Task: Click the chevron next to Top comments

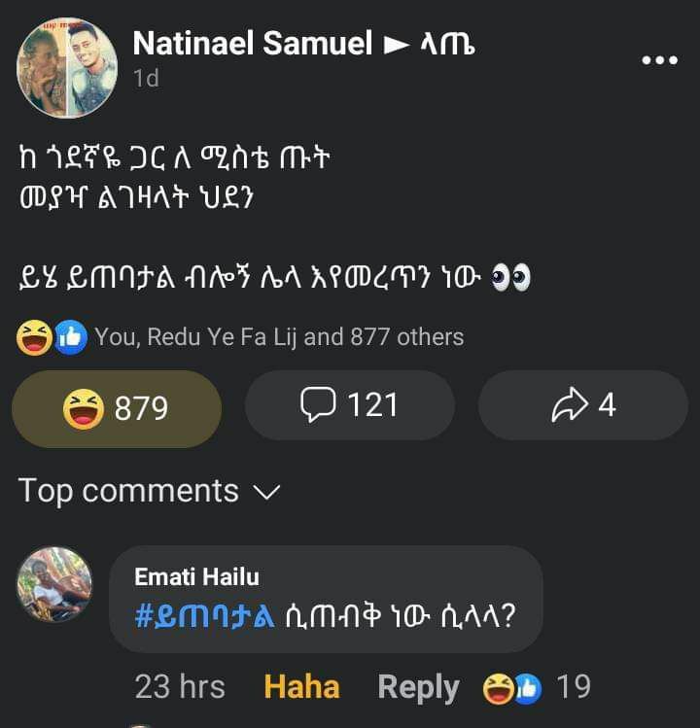Action: 268,493
